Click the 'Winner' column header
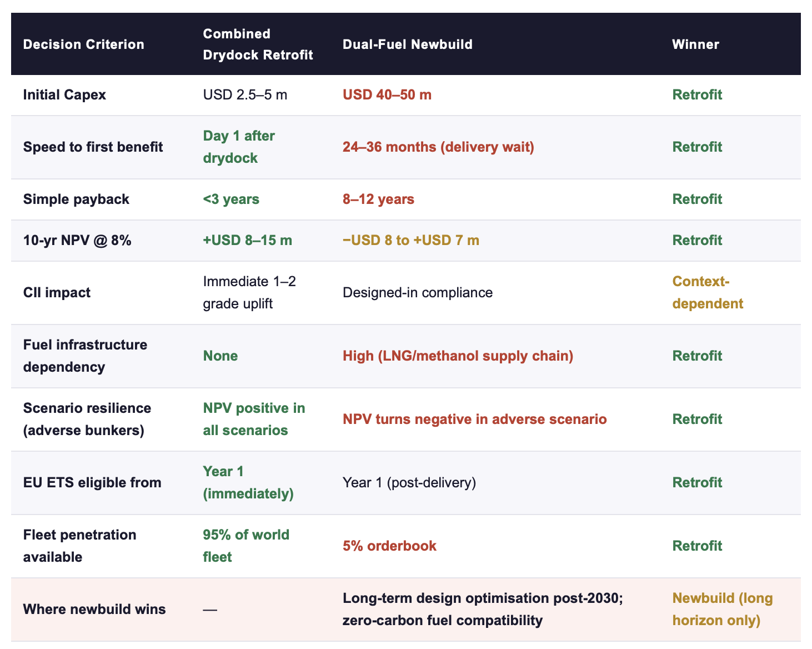This screenshot has width=812, height=649. 695,44
